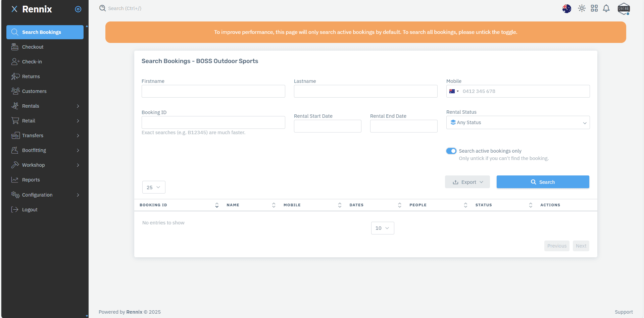
Task: Focus the Rental End Date field
Action: tap(404, 126)
